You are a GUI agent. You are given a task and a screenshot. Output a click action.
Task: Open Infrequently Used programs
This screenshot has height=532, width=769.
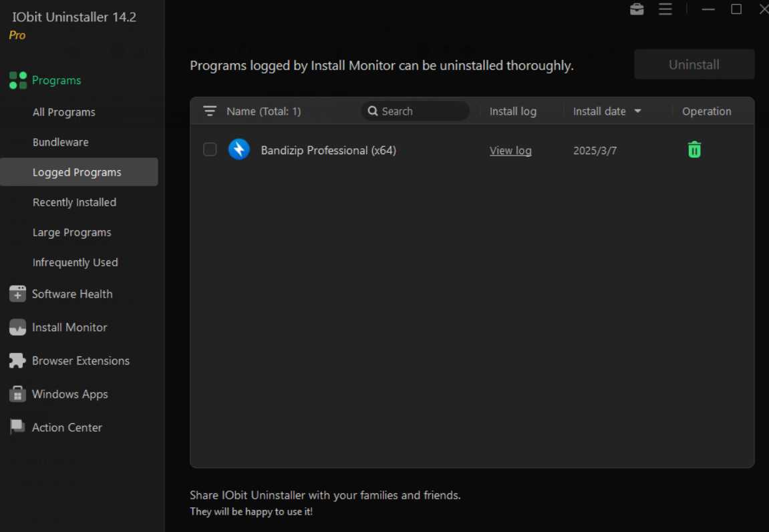pos(75,262)
